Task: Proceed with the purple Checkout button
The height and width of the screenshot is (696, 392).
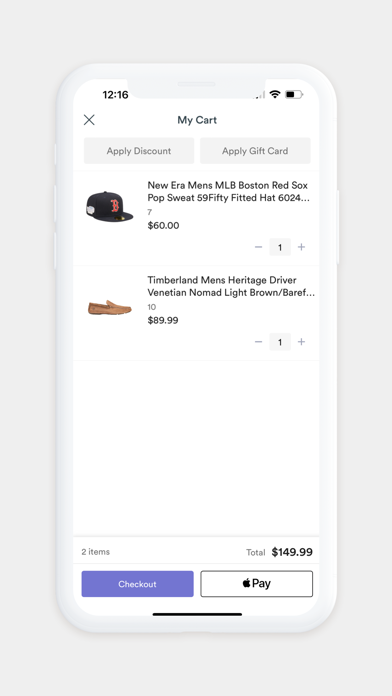Action: pos(138,584)
